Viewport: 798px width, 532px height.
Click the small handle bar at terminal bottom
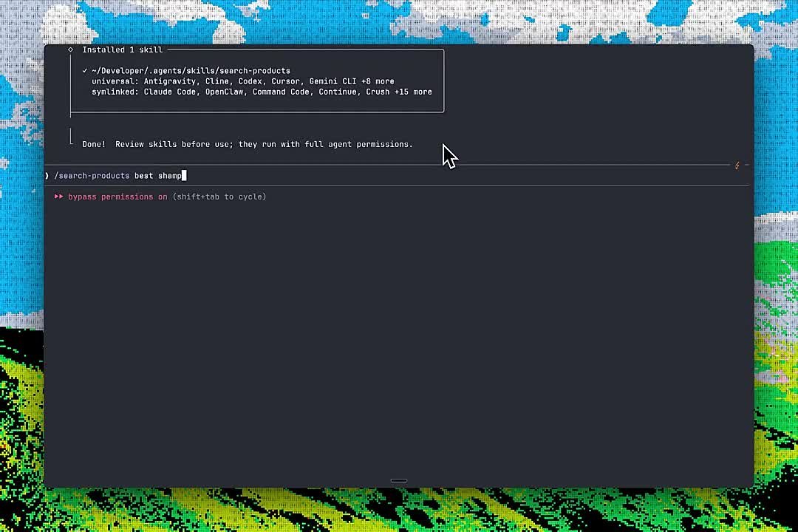(399, 480)
